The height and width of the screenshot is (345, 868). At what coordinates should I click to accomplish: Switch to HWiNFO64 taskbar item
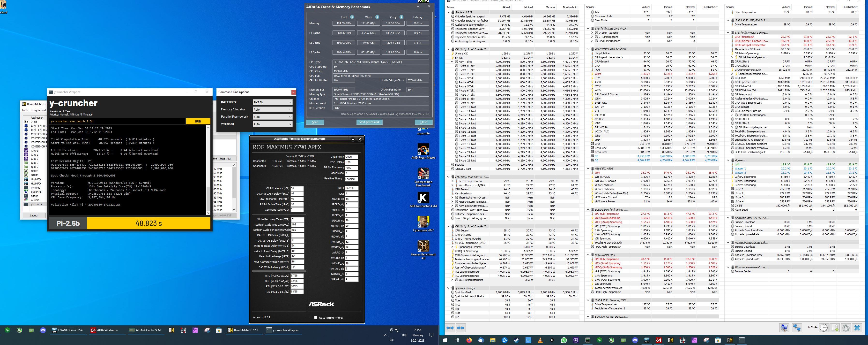click(68, 330)
